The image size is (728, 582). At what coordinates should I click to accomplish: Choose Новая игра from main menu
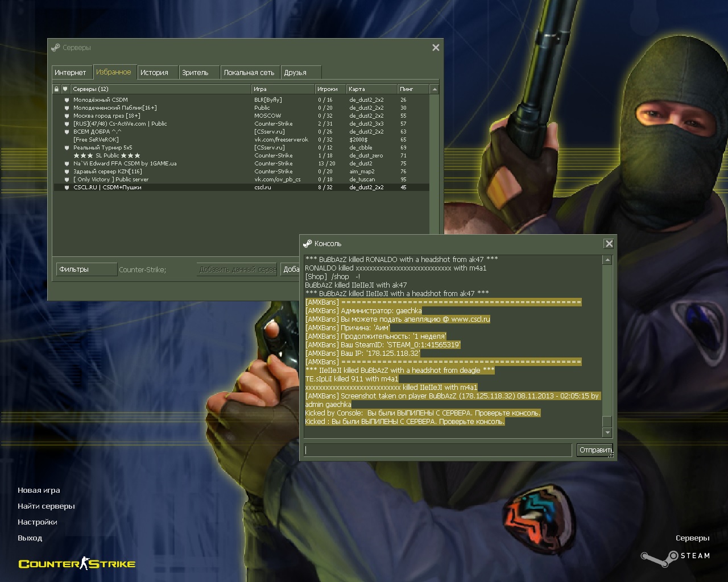[39, 490]
